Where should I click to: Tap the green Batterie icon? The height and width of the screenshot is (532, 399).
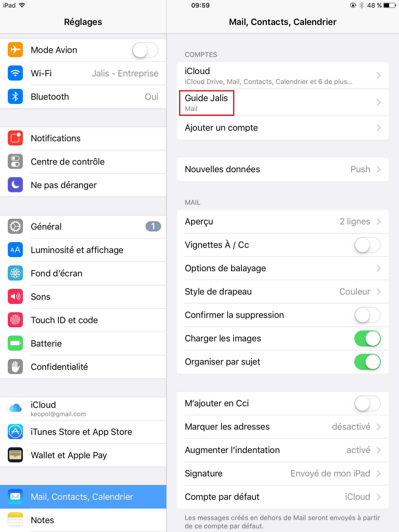click(15, 343)
